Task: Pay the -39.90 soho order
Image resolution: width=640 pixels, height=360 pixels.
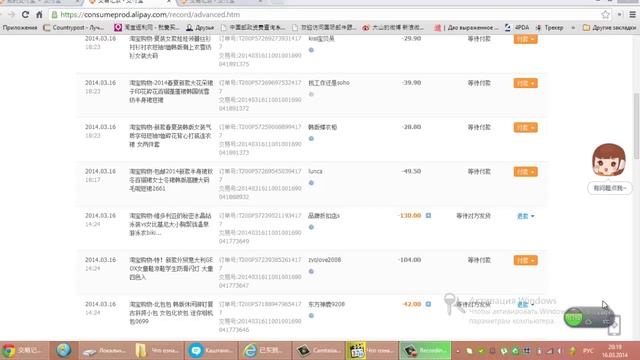Action: pos(525,83)
